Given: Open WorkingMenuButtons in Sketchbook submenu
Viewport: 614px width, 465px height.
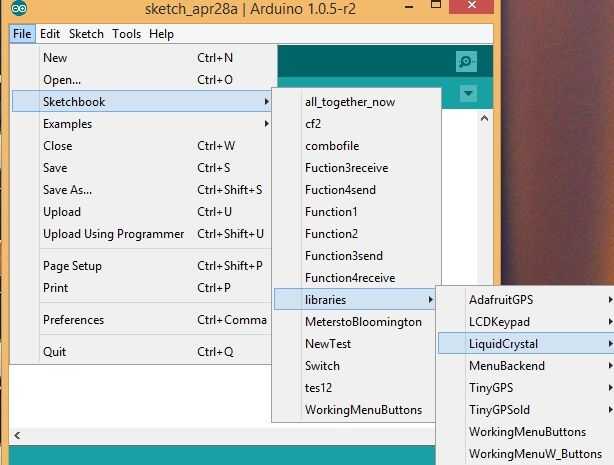Looking at the screenshot, I should point(355,409).
